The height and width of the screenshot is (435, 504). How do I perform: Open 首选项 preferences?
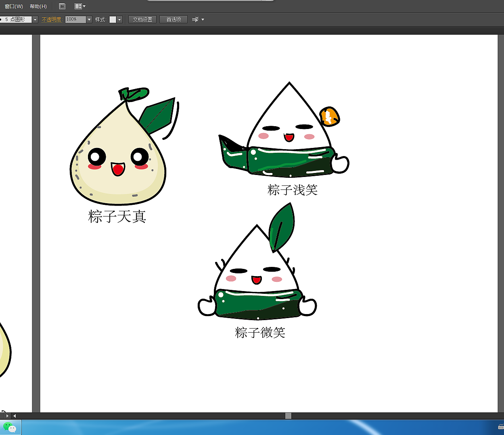pos(174,19)
